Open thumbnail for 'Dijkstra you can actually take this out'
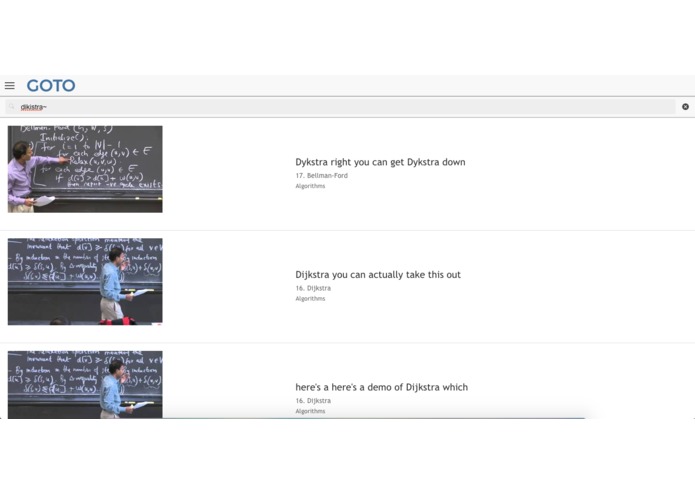Image resolution: width=695 pixels, height=494 pixels. click(85, 282)
